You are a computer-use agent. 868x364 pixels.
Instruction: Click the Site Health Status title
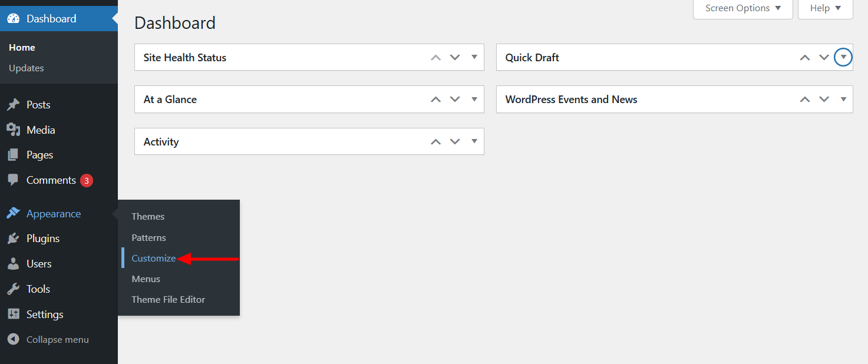tap(185, 58)
